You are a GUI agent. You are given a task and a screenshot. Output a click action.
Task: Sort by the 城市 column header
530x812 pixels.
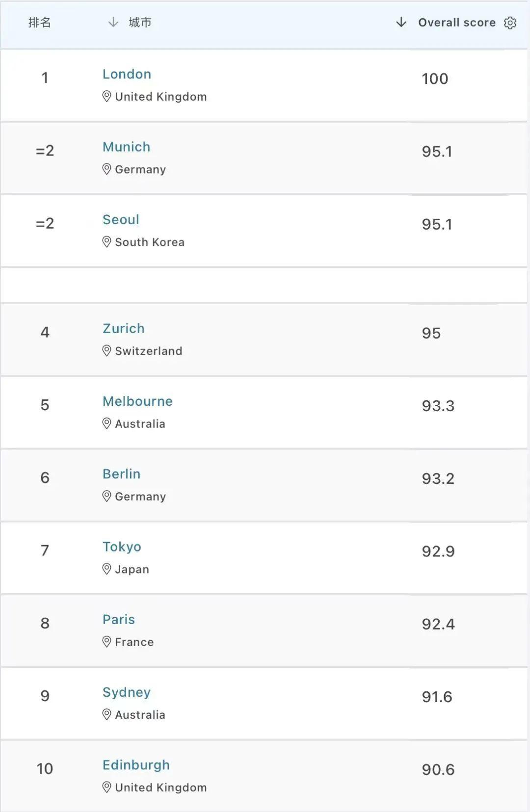pos(140,23)
